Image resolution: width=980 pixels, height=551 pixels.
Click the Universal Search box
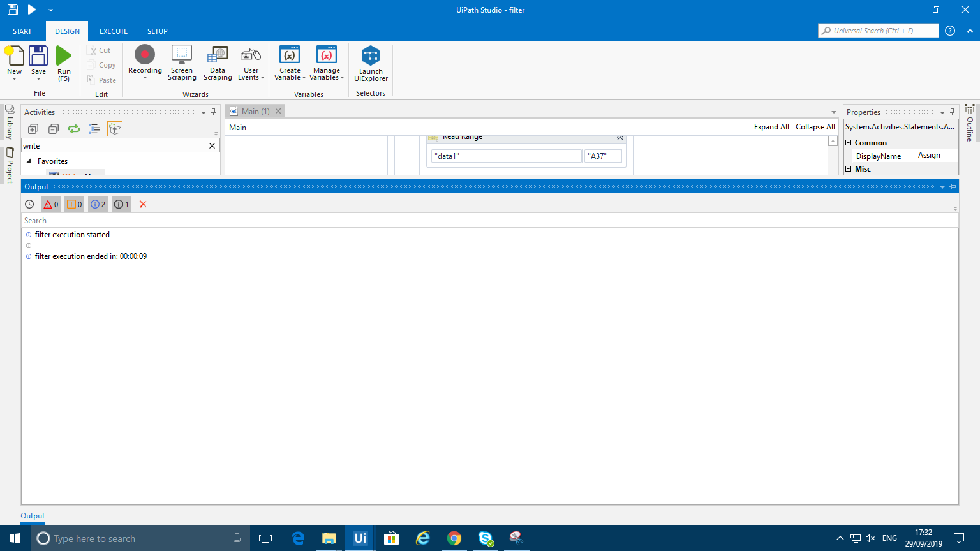pyautogui.click(x=879, y=31)
